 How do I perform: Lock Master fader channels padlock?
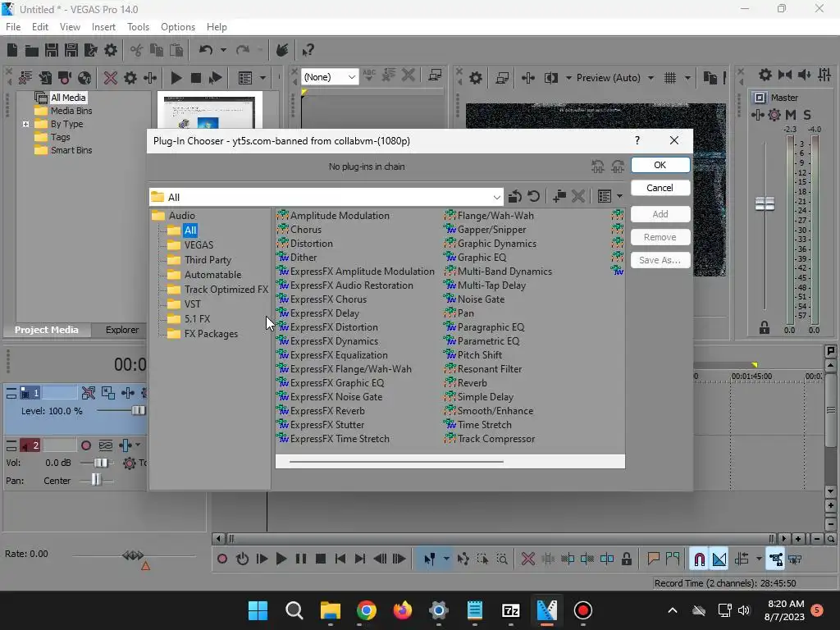tap(765, 327)
